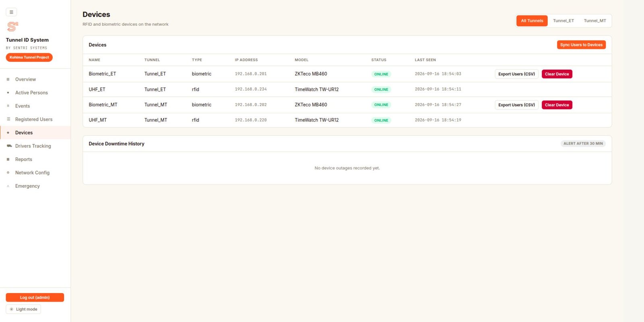The width and height of the screenshot is (644, 322).
Task: Click TimeWatch TW-UR12 model in UHF_ET row
Action: pyautogui.click(x=317, y=89)
